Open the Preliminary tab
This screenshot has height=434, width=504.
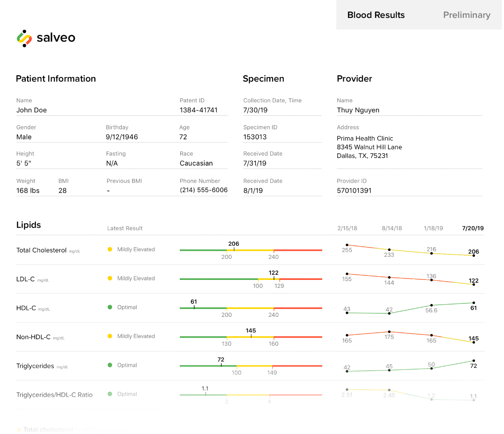467,15
